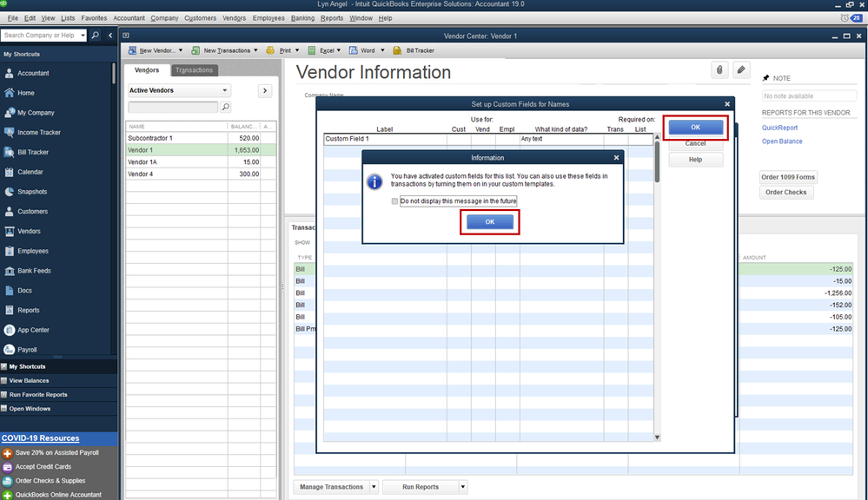Viewport: 868px width, 500px height.
Task: Open Vendors shortcut in sidebar
Action: point(29,231)
